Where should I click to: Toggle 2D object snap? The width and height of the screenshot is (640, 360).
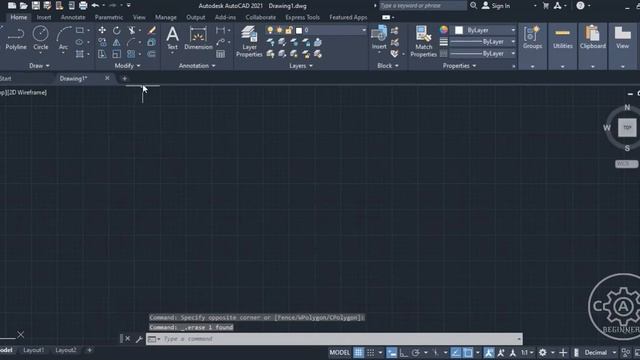click(468, 353)
